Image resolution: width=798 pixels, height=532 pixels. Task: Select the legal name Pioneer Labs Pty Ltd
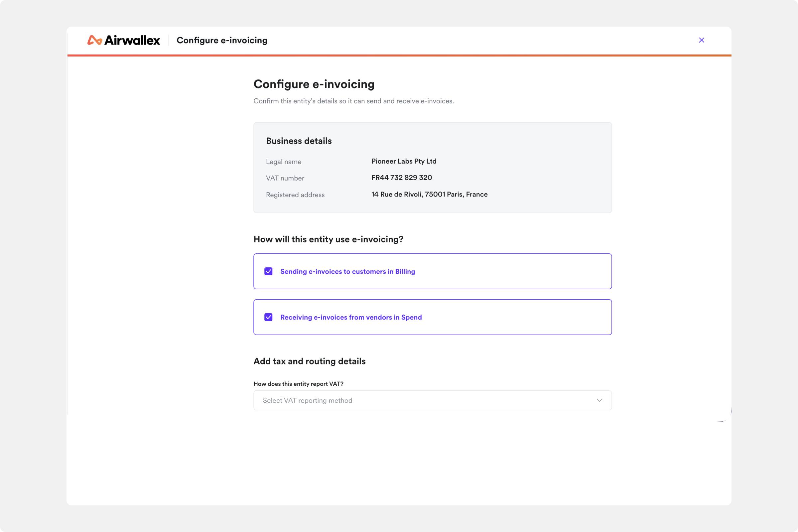pyautogui.click(x=404, y=161)
